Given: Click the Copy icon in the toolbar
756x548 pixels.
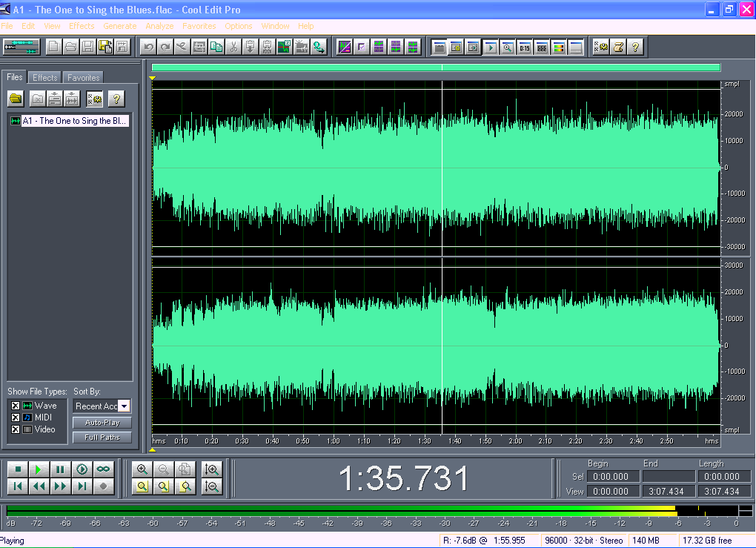Looking at the screenshot, I should pos(216,47).
